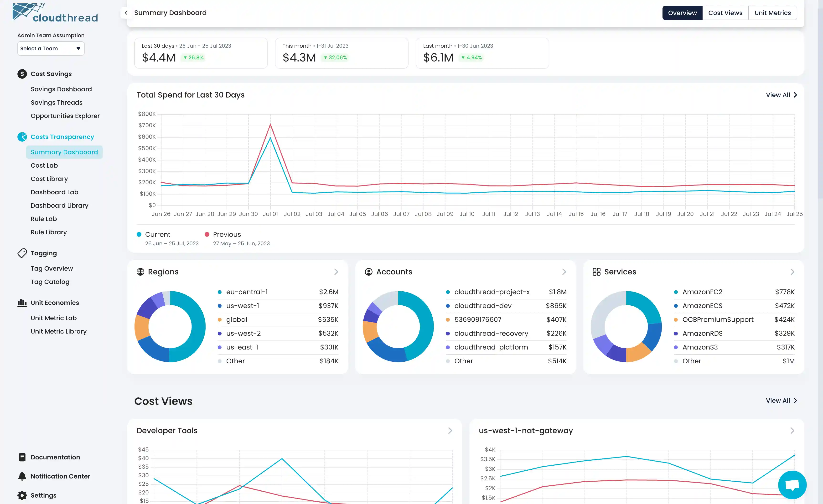Open the Select a Team dropdown
Screen dimensions: 823x504
point(51,48)
